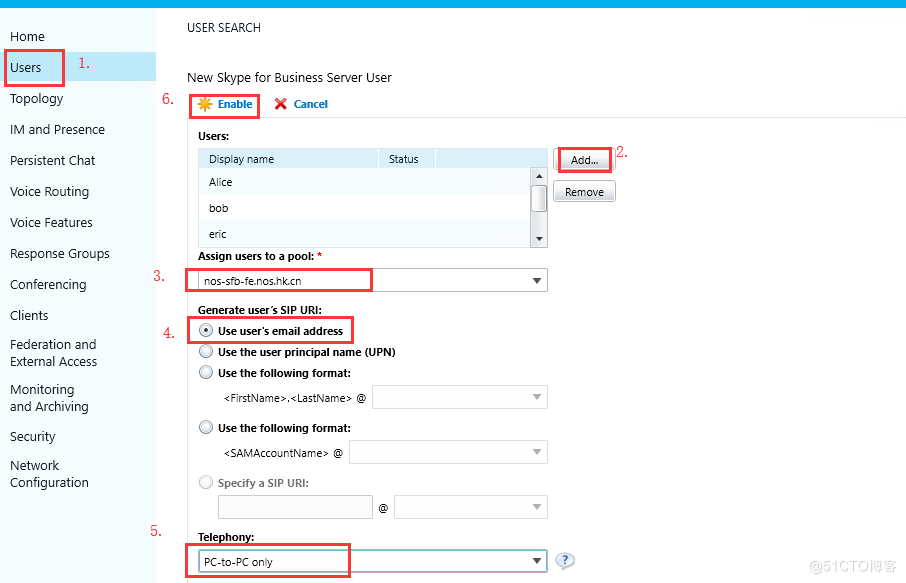The height and width of the screenshot is (583, 906).
Task: Click the Specify a SIP URI text field
Action: [295, 507]
